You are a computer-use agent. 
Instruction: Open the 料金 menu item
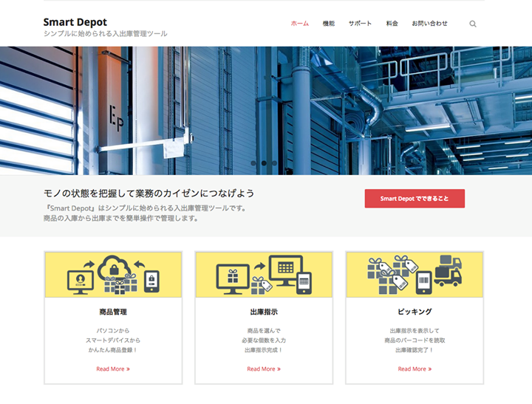pyautogui.click(x=392, y=24)
